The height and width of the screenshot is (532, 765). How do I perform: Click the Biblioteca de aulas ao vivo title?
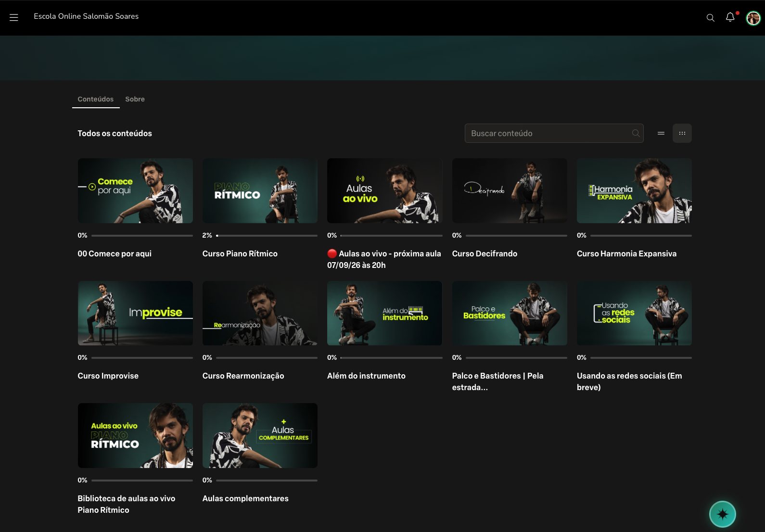point(126,504)
